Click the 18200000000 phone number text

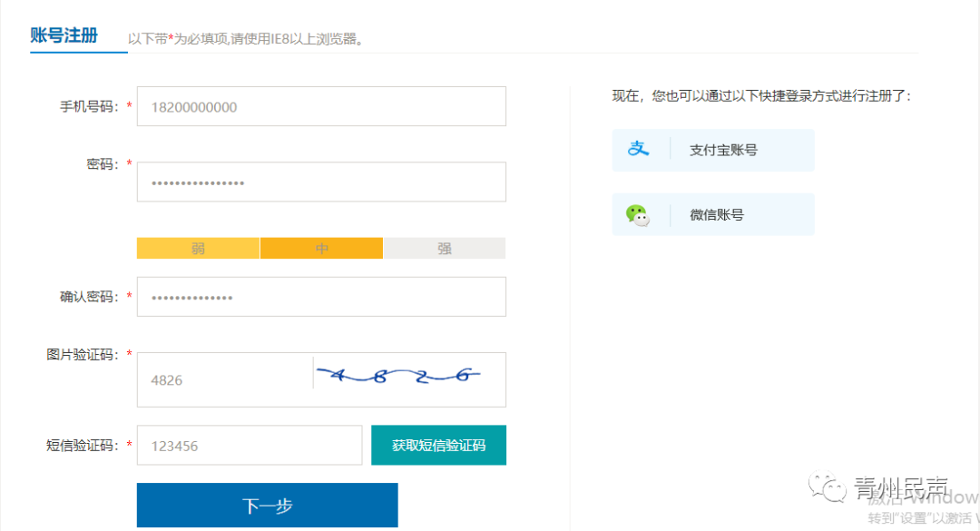click(x=193, y=106)
